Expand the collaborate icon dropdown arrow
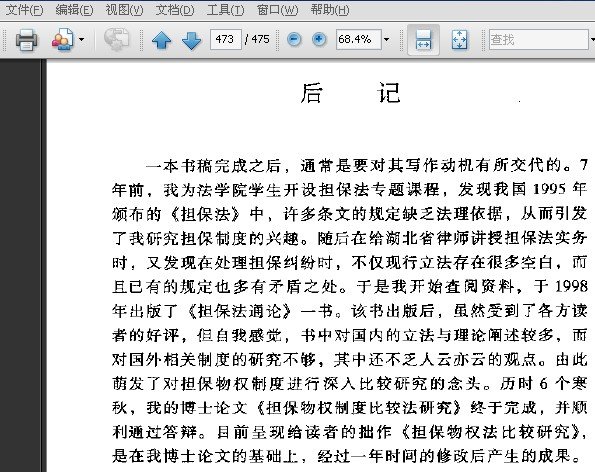 [x=81, y=39]
